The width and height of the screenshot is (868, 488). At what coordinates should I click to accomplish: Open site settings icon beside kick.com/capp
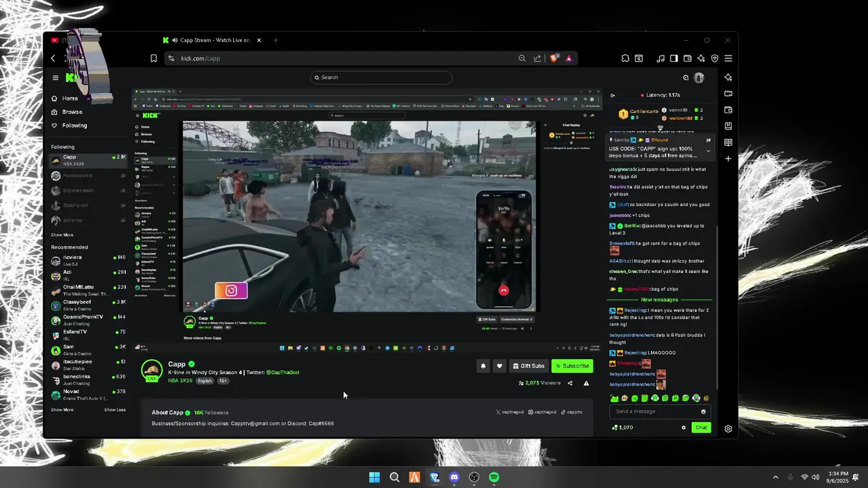click(171, 58)
